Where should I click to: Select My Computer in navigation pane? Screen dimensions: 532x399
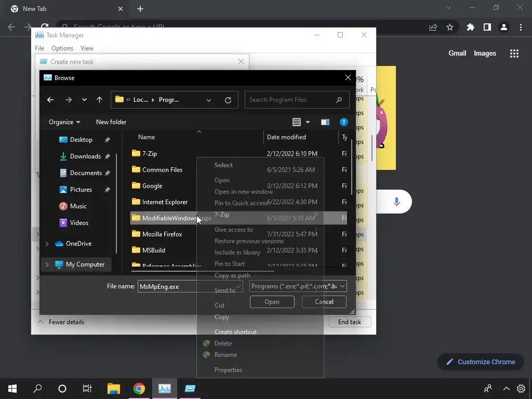85,264
